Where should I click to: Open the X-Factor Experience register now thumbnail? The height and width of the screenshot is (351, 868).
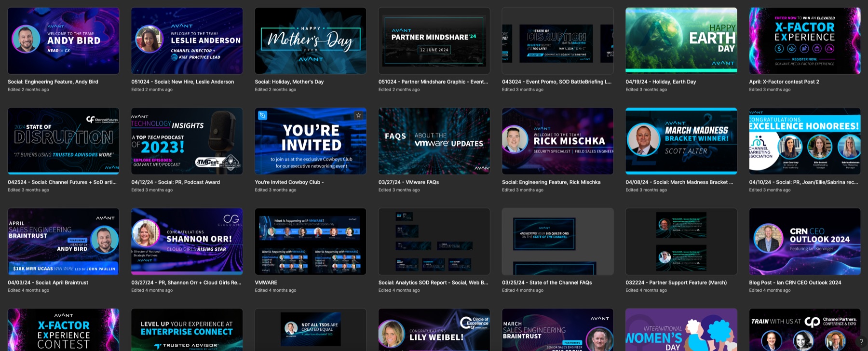[805, 40]
